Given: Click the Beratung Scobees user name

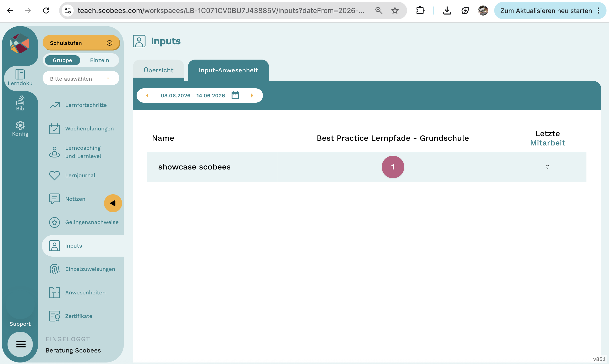Looking at the screenshot, I should [73, 350].
